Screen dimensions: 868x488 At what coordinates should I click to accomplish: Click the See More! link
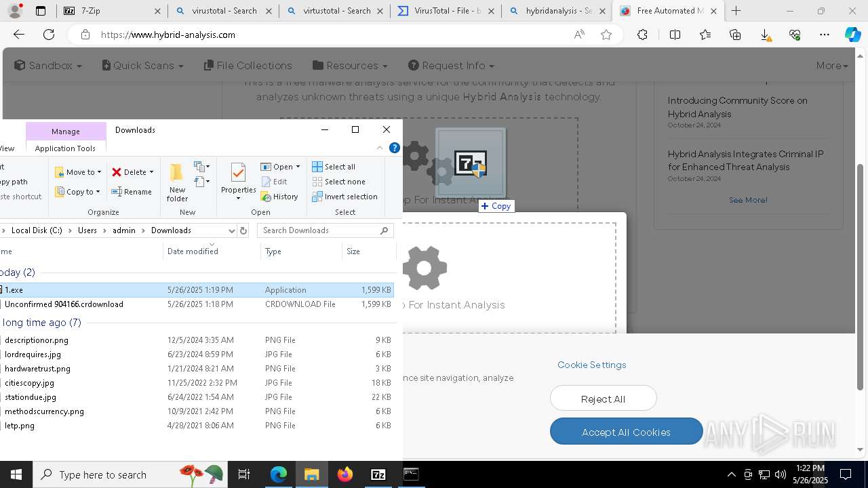tap(748, 200)
